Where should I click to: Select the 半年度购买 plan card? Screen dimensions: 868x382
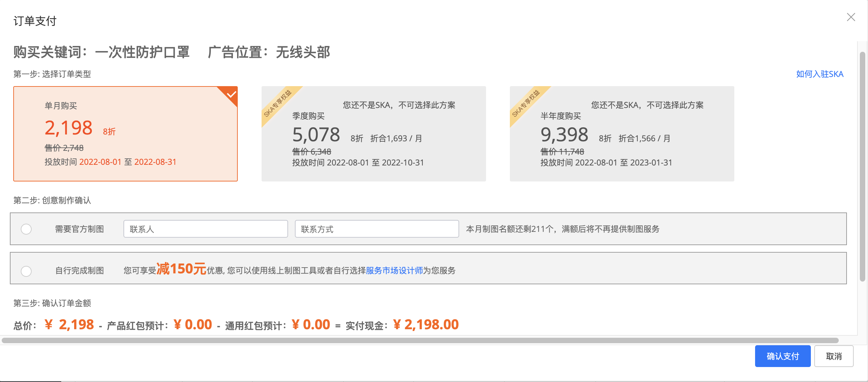click(622, 133)
